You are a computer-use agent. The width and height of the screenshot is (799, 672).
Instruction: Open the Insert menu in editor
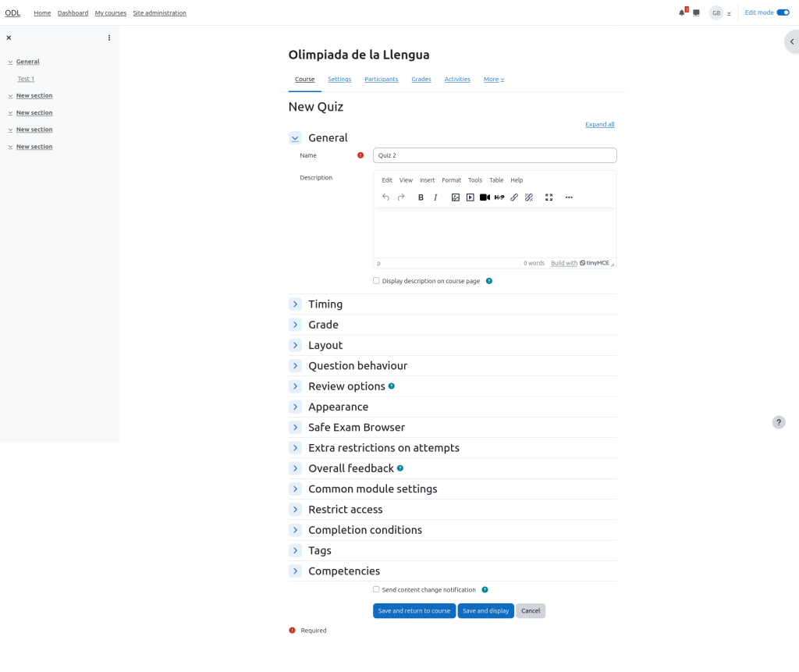tap(427, 180)
